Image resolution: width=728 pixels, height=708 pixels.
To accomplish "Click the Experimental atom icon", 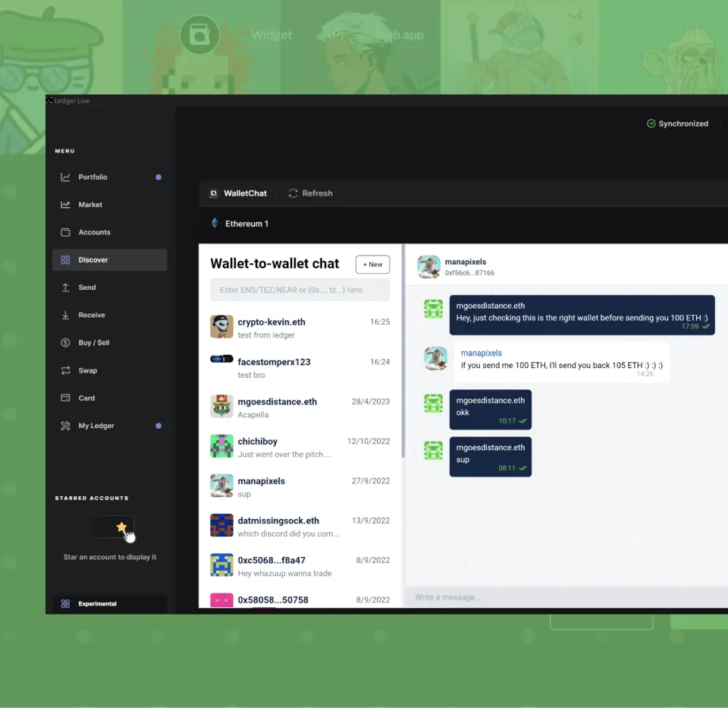I will 65,603.
